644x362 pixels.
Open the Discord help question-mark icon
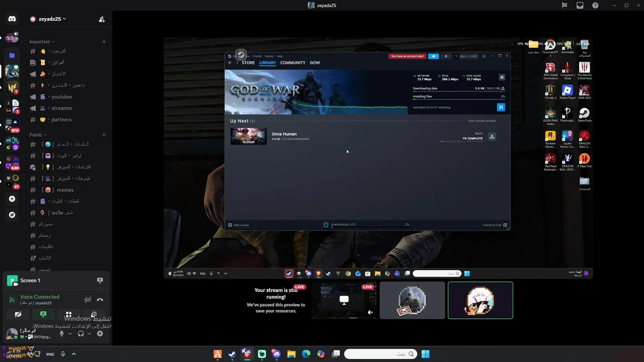(595, 6)
